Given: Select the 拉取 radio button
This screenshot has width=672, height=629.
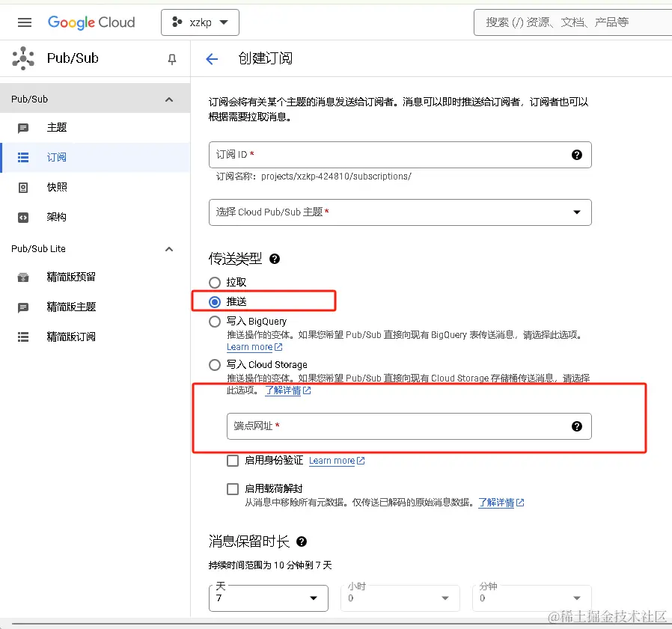Looking at the screenshot, I should 215,283.
